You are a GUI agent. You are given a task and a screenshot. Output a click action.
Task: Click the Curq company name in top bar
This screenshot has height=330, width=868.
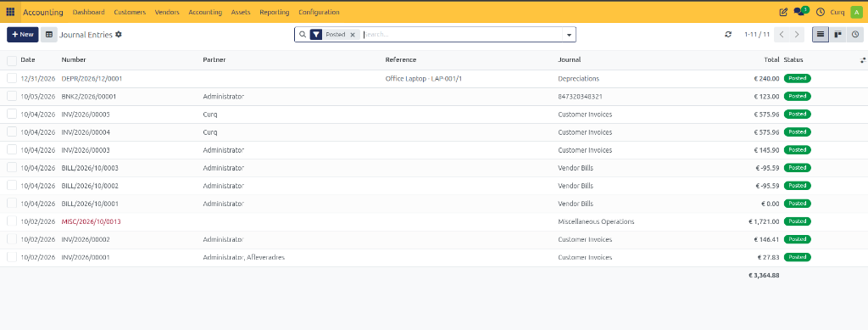pos(837,12)
